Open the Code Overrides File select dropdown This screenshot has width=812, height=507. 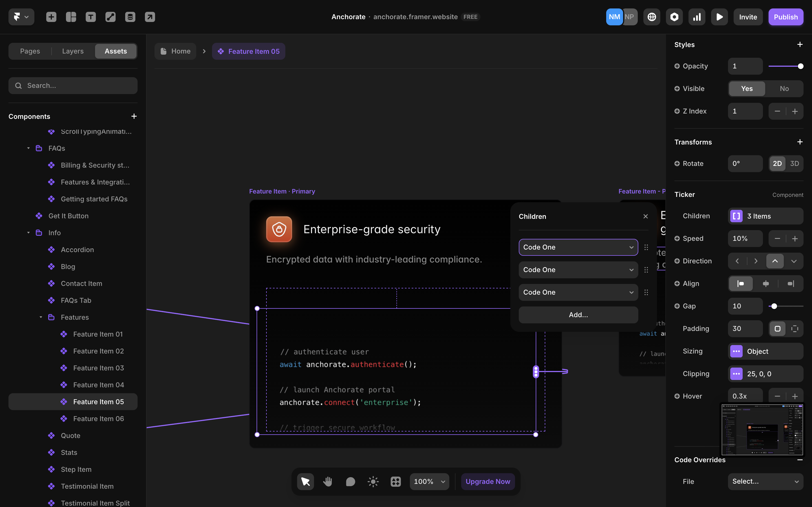coord(765,481)
